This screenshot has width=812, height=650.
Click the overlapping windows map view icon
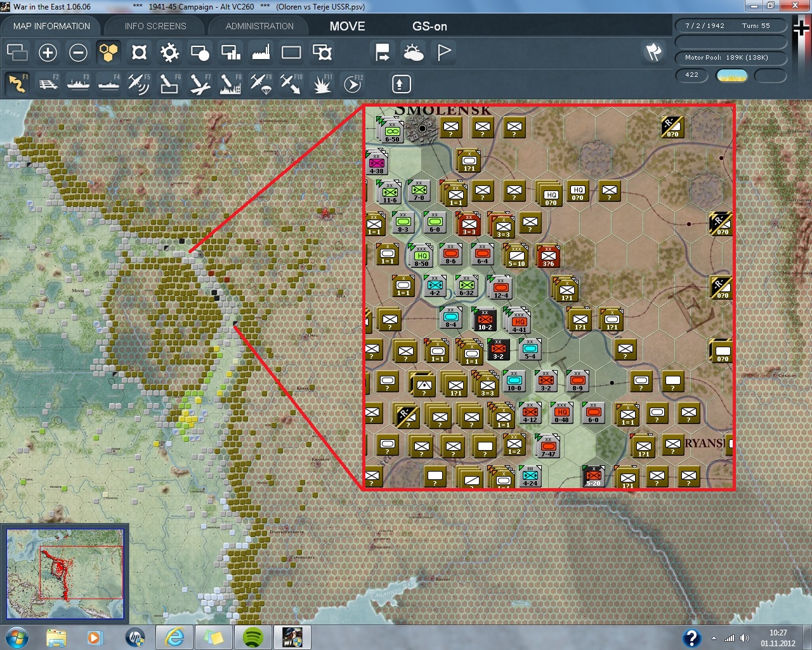pos(17,52)
